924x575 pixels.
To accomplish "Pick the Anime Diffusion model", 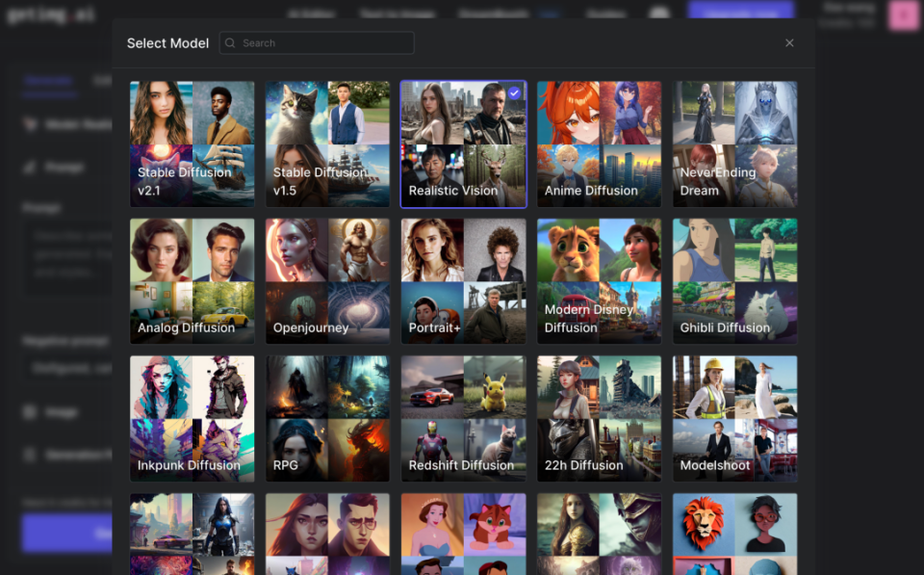I will point(600,144).
